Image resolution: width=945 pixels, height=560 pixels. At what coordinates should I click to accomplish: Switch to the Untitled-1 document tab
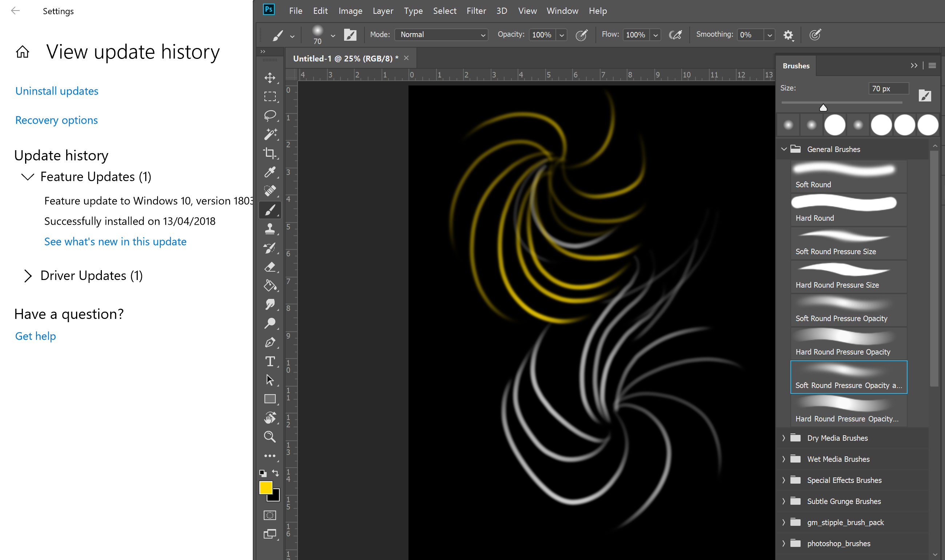click(346, 59)
